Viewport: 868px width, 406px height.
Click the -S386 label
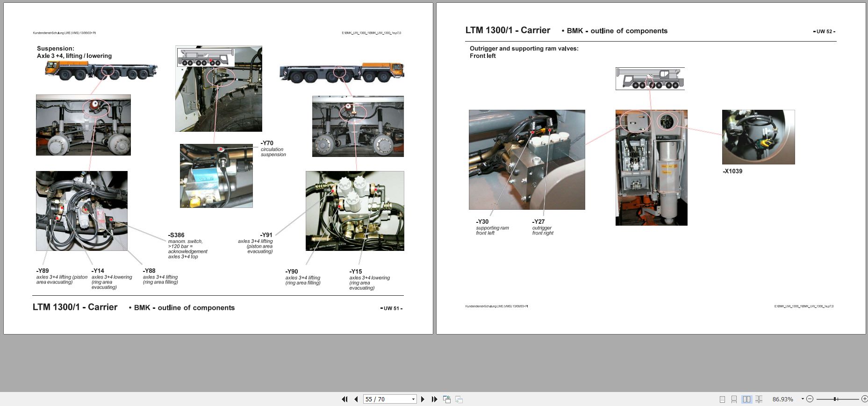click(x=176, y=235)
